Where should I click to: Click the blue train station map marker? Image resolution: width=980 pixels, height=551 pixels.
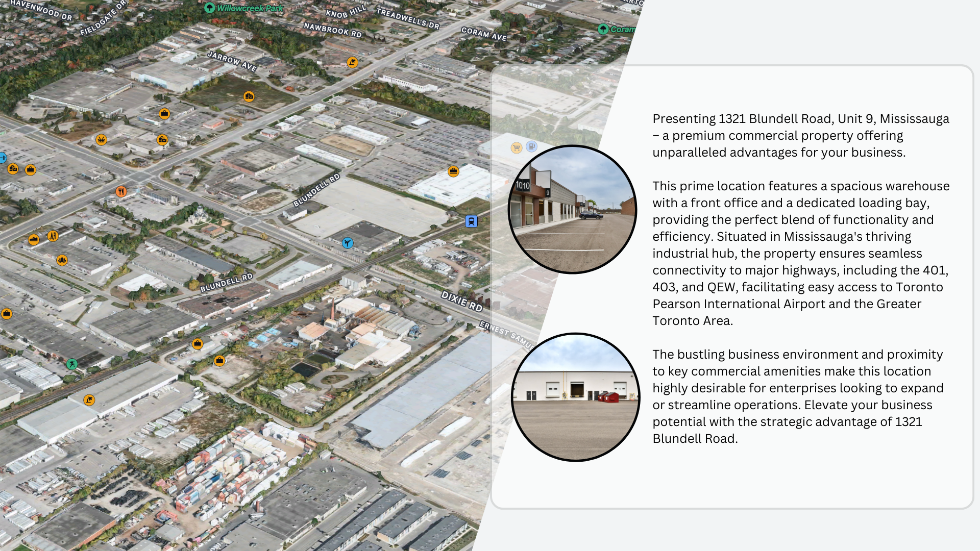coord(471,221)
